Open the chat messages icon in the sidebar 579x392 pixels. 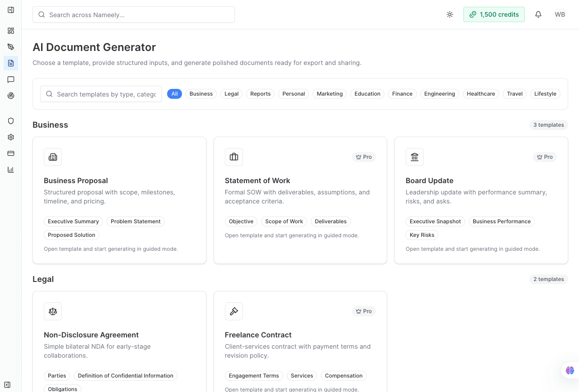point(11,79)
